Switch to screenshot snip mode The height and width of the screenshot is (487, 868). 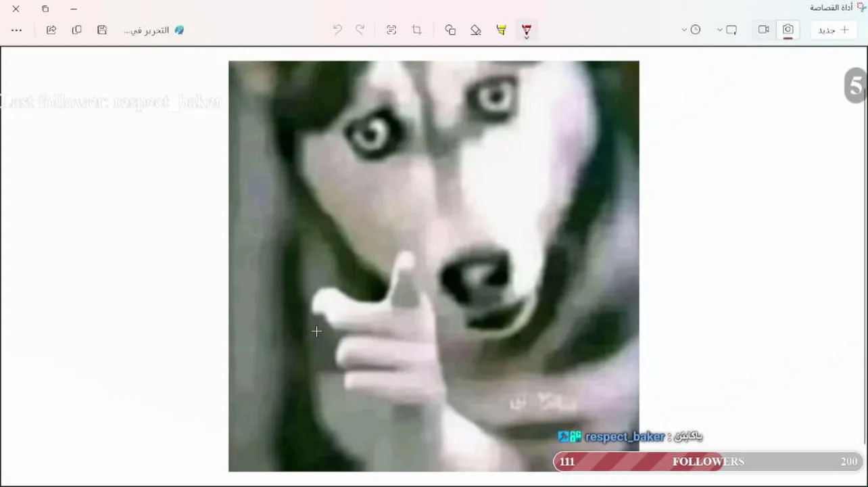[x=788, y=30]
